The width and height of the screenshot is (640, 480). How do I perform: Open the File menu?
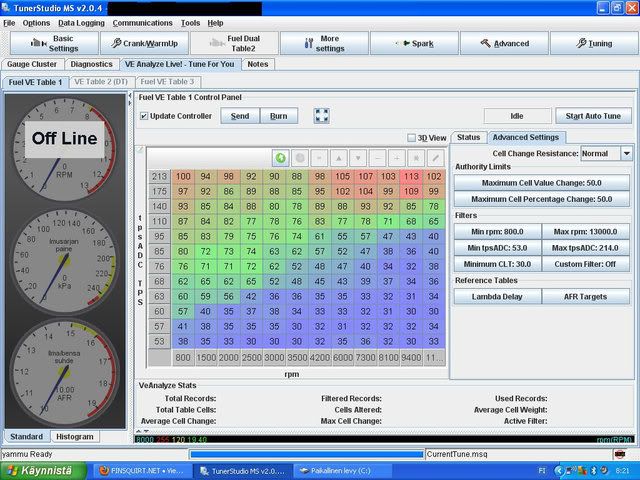tap(9, 23)
